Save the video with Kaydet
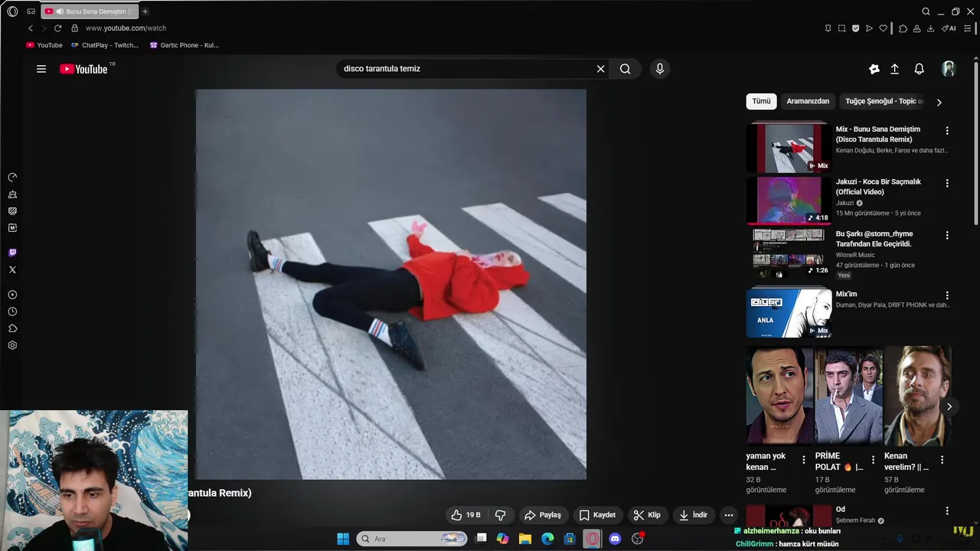Viewport: 980px width, 551px height. pos(597,515)
